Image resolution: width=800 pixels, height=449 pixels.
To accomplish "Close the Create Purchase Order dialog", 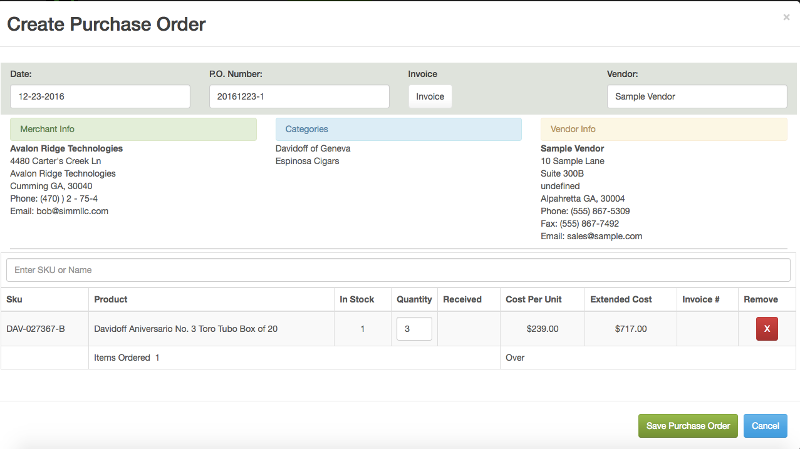I will (786, 17).
